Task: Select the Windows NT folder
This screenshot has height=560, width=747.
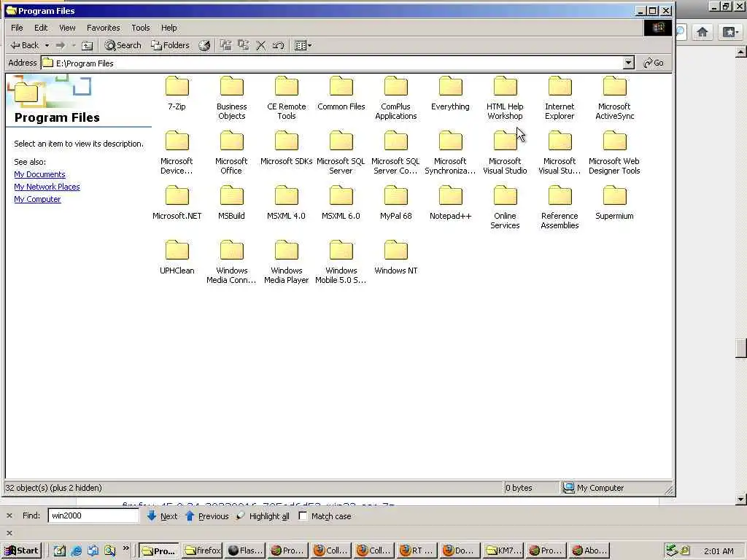Action: 396,257
